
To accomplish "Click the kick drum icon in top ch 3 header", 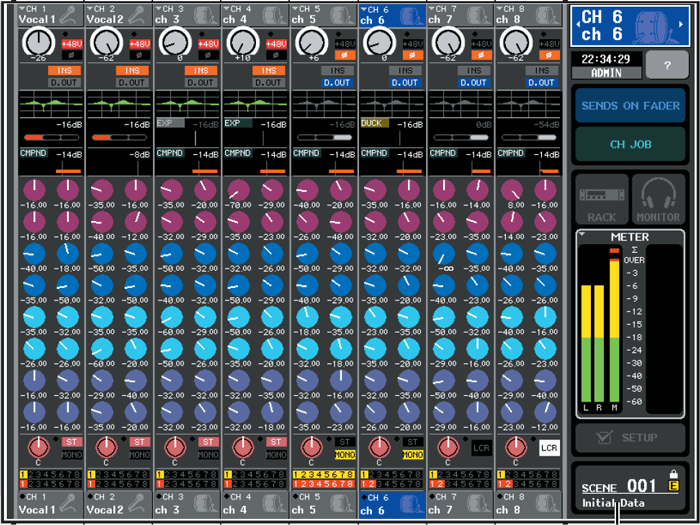I will [x=205, y=15].
